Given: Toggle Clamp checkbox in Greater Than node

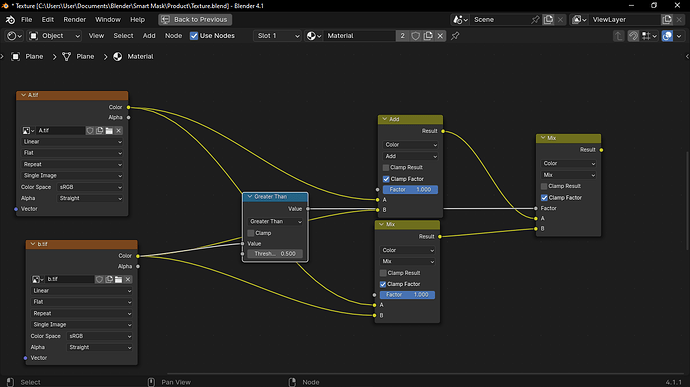Looking at the screenshot, I should 251,233.
